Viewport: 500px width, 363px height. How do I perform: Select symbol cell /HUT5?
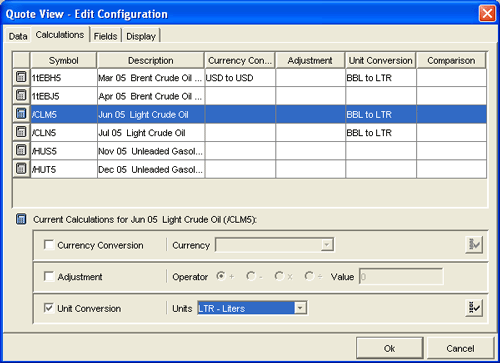tap(64, 169)
